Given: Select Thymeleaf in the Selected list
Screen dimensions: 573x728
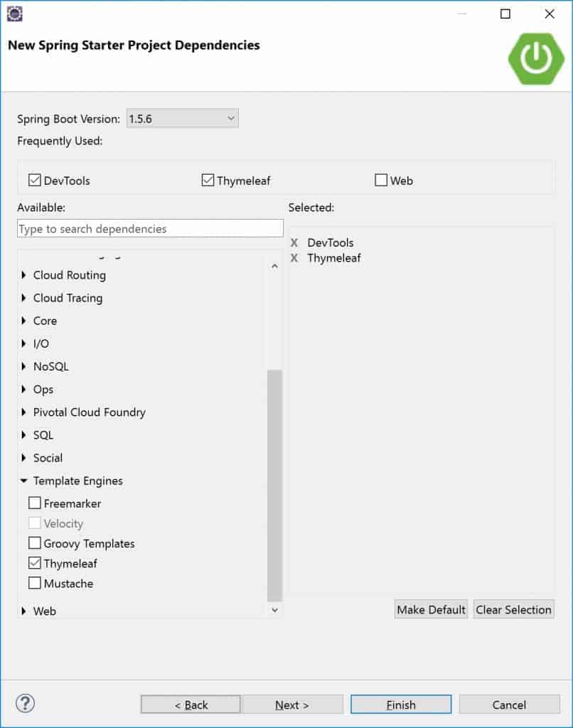Looking at the screenshot, I should pyautogui.click(x=334, y=257).
